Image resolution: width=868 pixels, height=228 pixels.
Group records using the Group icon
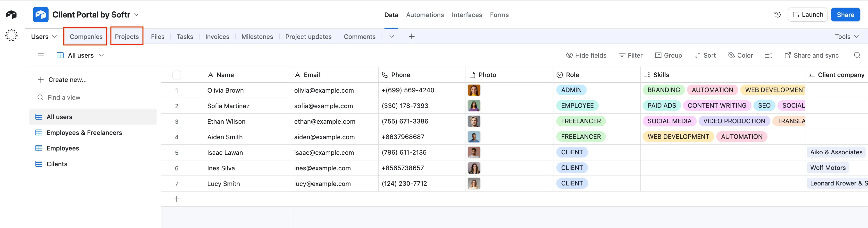668,55
